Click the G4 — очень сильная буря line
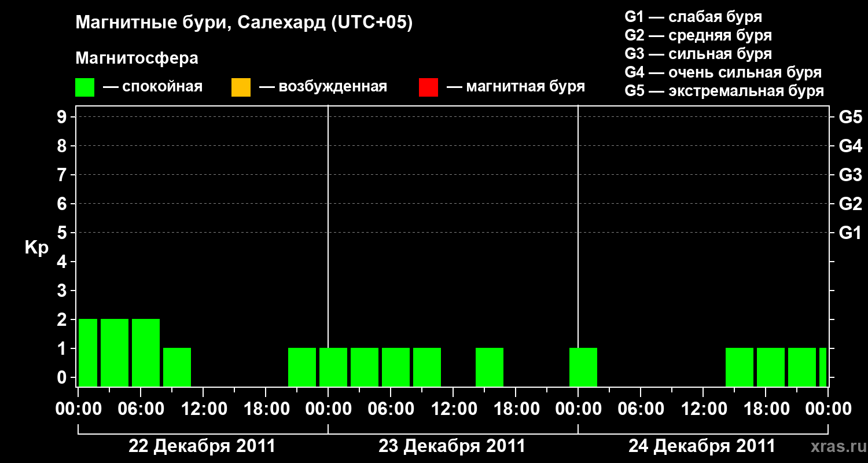Viewport: 868px width, 463px height. 723,72
